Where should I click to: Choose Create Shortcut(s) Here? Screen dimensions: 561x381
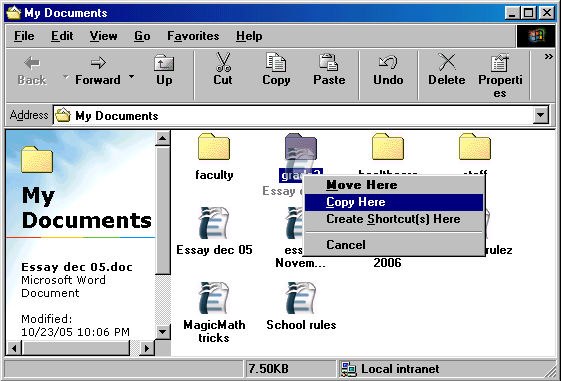coord(394,219)
